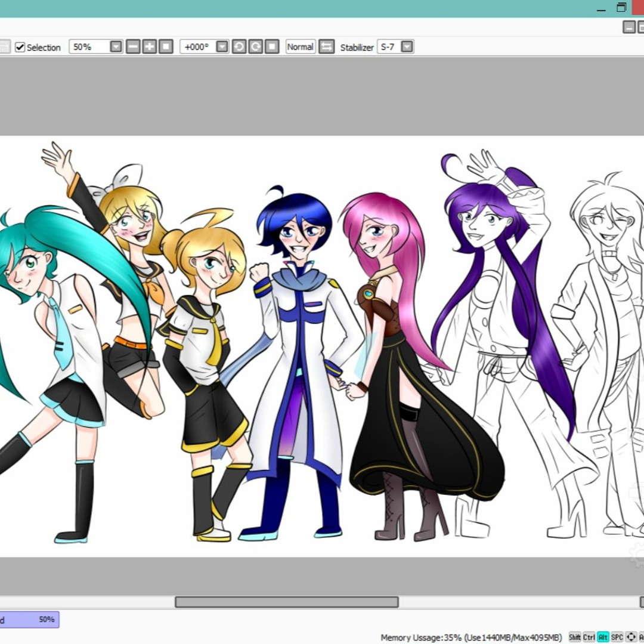644x644 pixels.
Task: Select the 50% canvas tab at bottom
Action: [29, 620]
